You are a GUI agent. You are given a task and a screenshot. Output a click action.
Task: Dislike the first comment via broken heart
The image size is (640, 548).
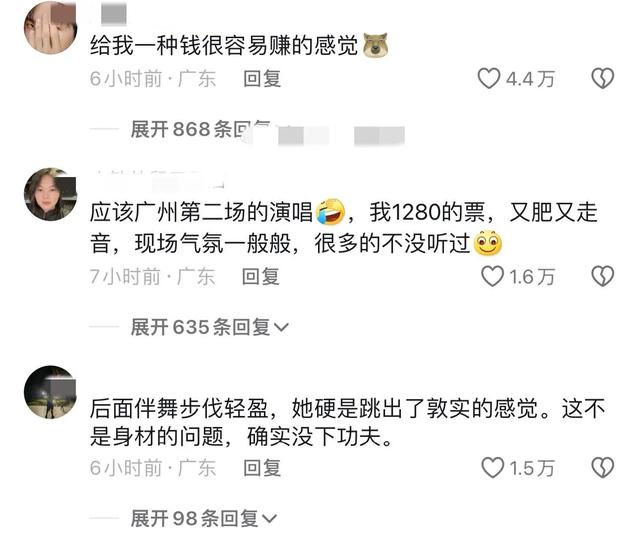point(602,78)
